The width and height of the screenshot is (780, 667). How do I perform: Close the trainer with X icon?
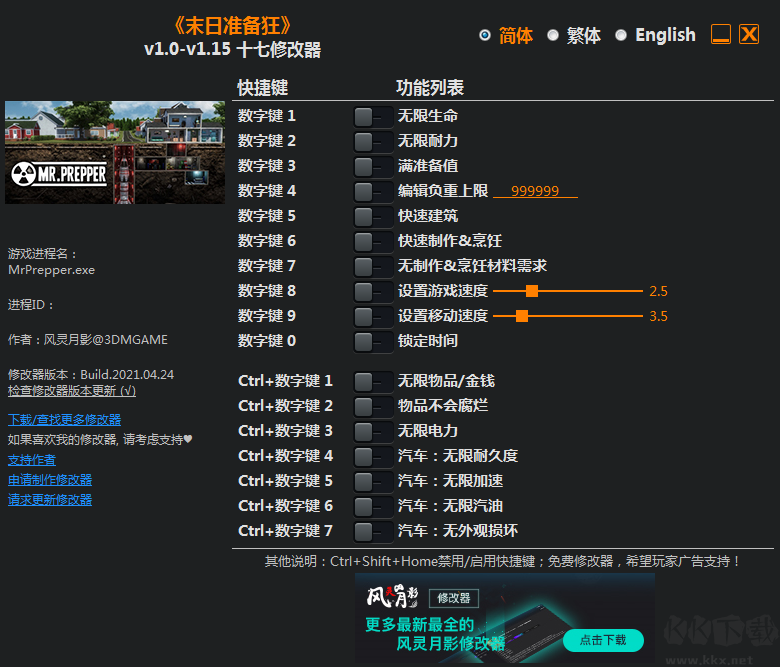click(749, 34)
